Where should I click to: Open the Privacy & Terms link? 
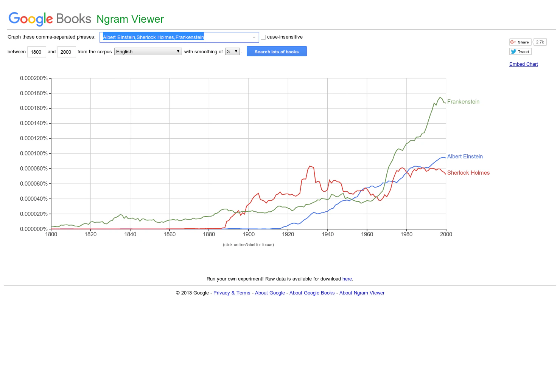coord(232,293)
